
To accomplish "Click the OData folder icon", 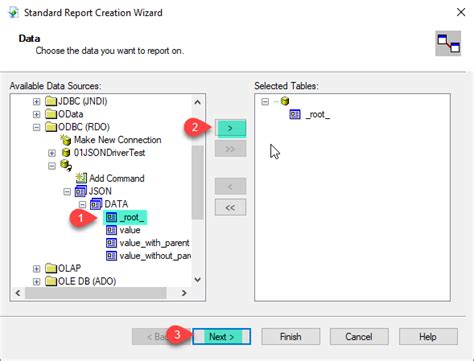I will (x=51, y=114).
